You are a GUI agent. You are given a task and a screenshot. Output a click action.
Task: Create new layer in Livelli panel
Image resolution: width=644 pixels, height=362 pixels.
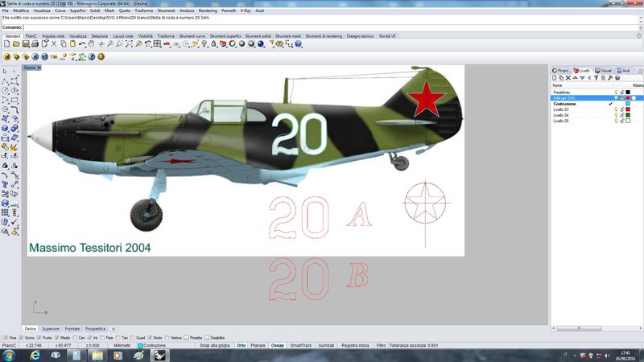click(554, 77)
